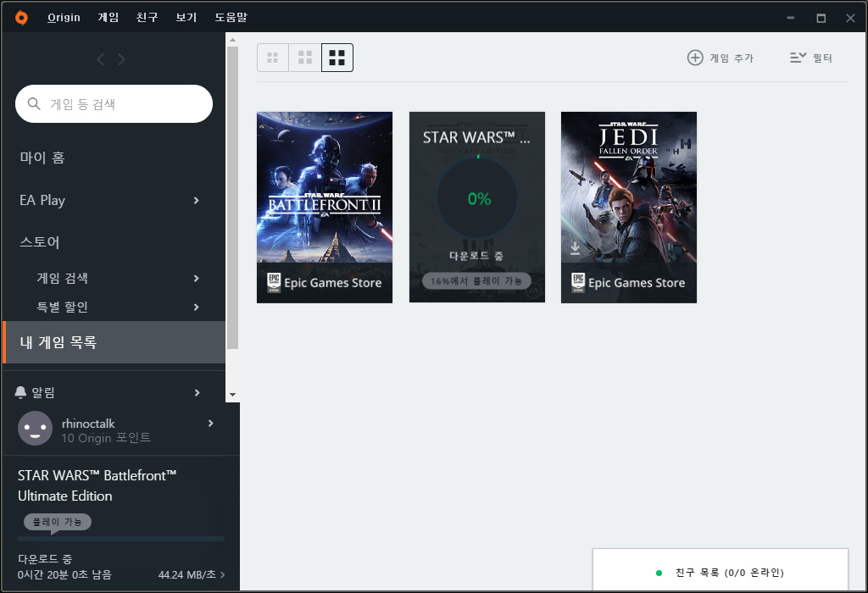This screenshot has width=868, height=593.
Task: Click the 다운로드 중 status text
Action: [x=45, y=559]
